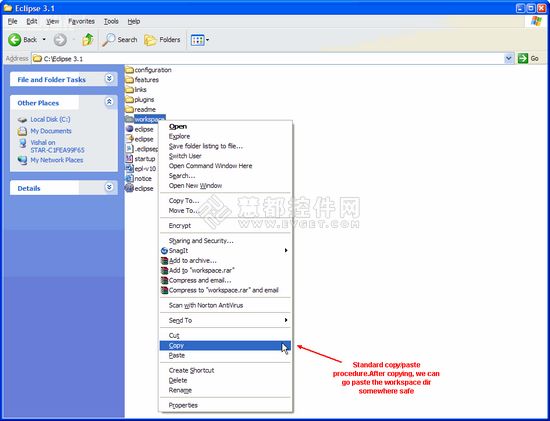Open the File menu
Viewport: 550px width, 421px height.
13,21
